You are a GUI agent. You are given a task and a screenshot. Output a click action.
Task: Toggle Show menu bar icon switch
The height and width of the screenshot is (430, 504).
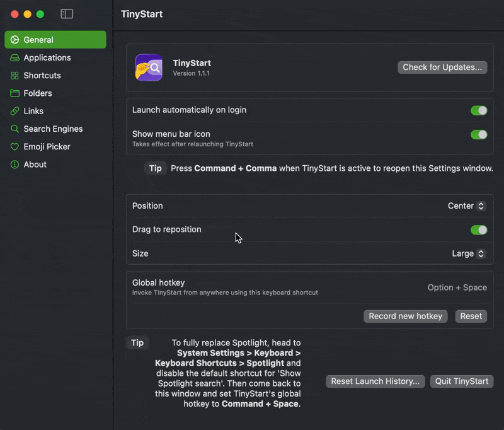(479, 134)
